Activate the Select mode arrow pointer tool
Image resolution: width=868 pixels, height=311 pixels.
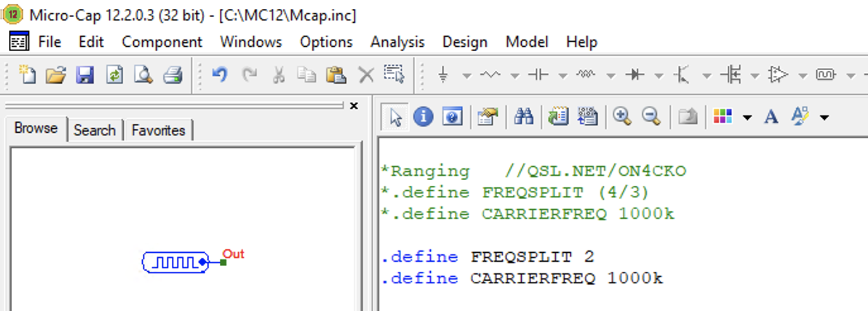click(x=395, y=117)
